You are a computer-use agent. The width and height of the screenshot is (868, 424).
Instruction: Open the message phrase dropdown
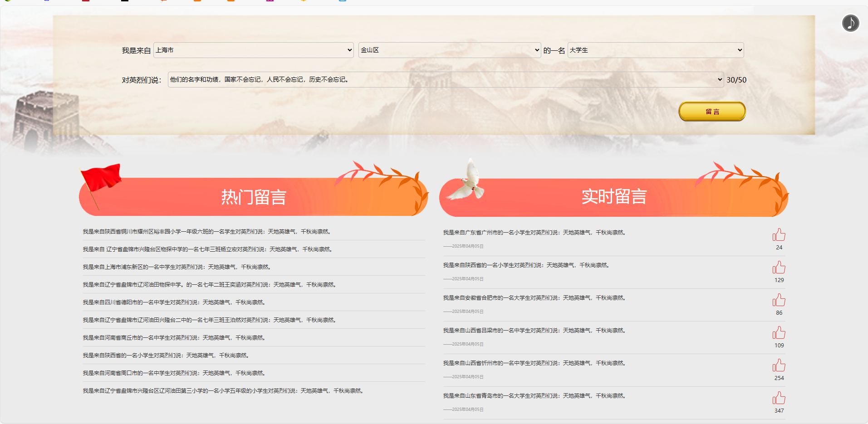point(445,79)
